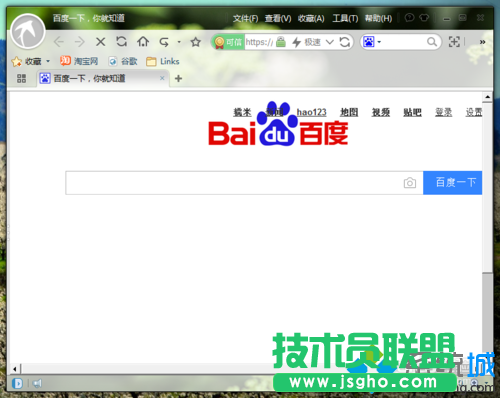Open the tab grid overview icon
The image size is (500, 398).
click(21, 78)
